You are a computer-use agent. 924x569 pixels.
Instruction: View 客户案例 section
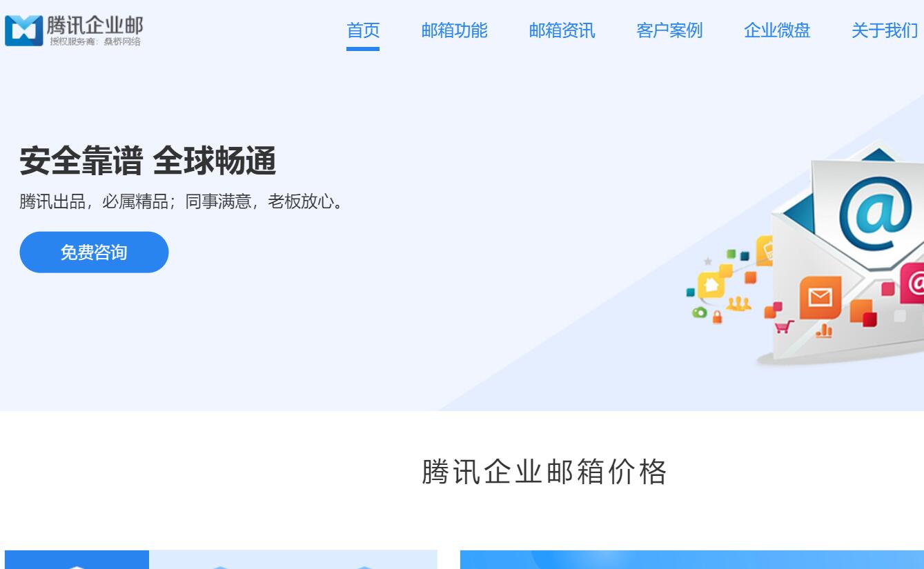(669, 30)
